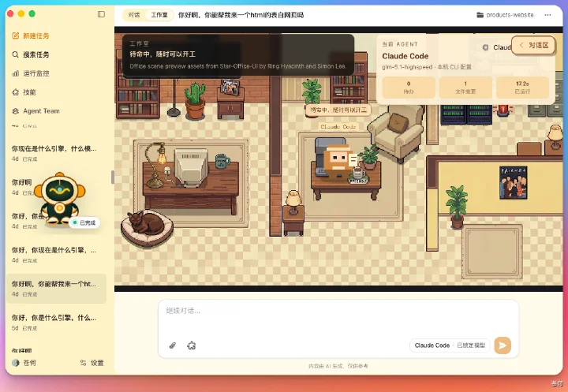Viewport: 568px width, 392px height.
Task: Click the 1 文件变更 stat card
Action: (x=465, y=88)
